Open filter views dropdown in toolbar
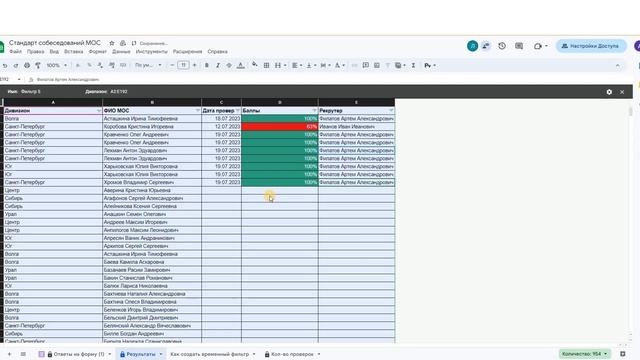Screen dimensions: 640x360 click(400, 65)
